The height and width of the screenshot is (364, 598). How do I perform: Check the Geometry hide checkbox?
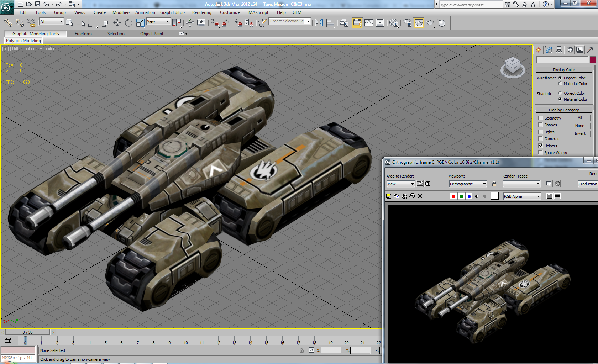click(x=540, y=118)
